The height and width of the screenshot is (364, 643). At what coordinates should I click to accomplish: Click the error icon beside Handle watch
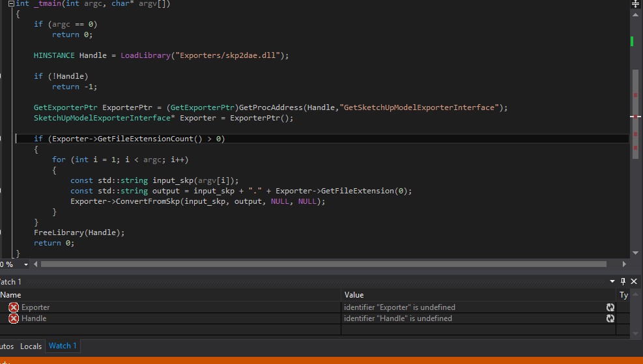coord(14,318)
